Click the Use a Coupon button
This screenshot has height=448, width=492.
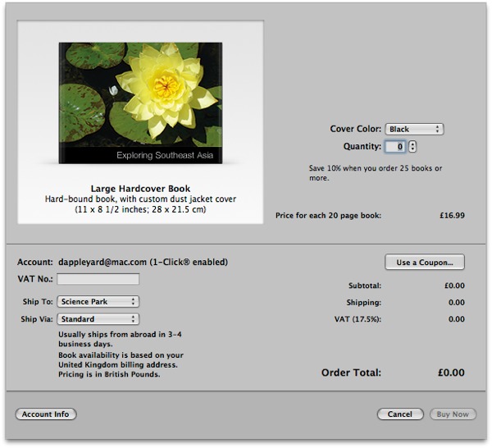425,262
